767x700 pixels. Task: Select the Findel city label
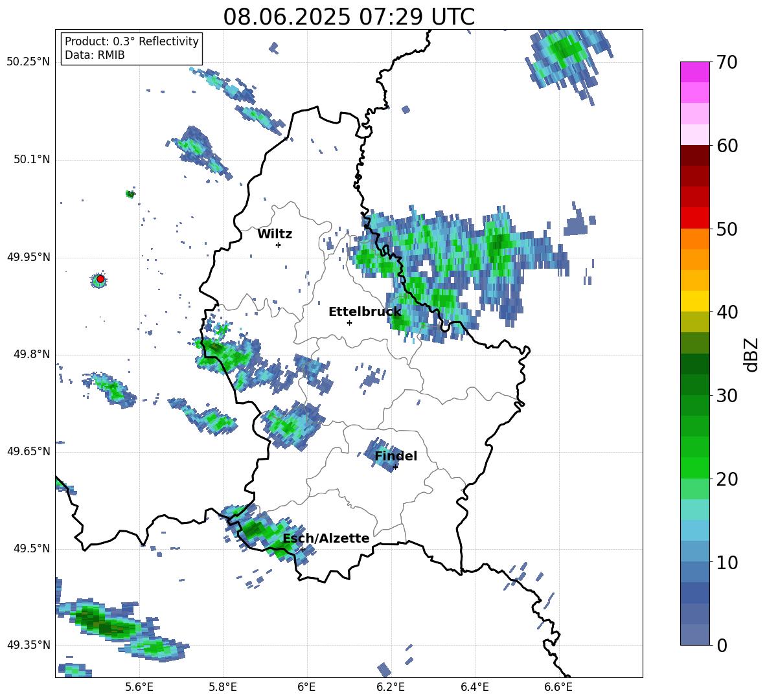pyautogui.click(x=396, y=456)
